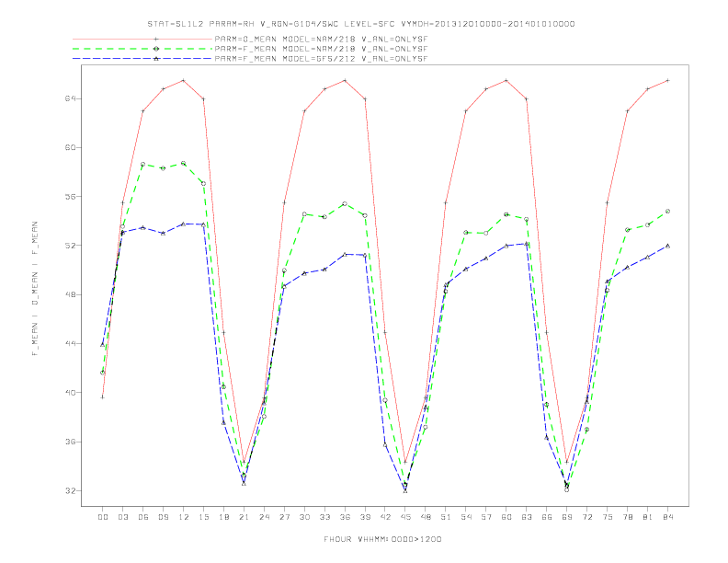
Task: Click x-axis forecast hour label 18
Action: (x=223, y=517)
